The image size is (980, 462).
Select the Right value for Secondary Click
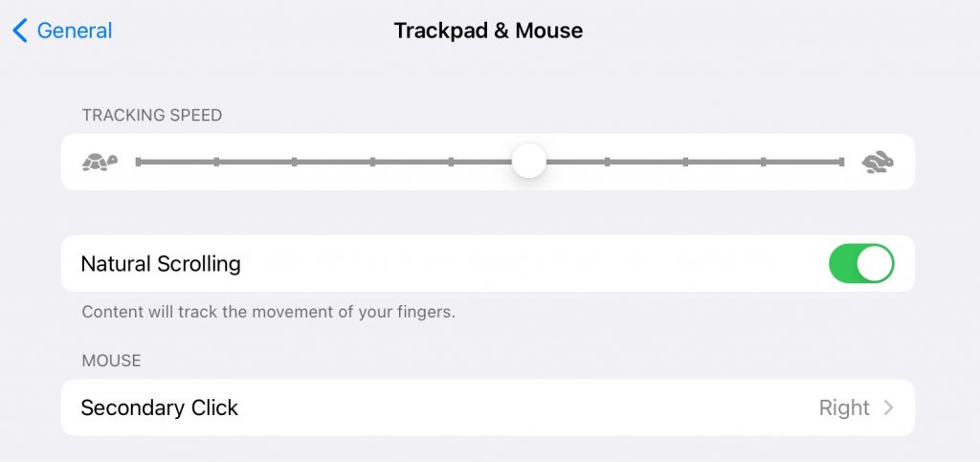point(844,407)
